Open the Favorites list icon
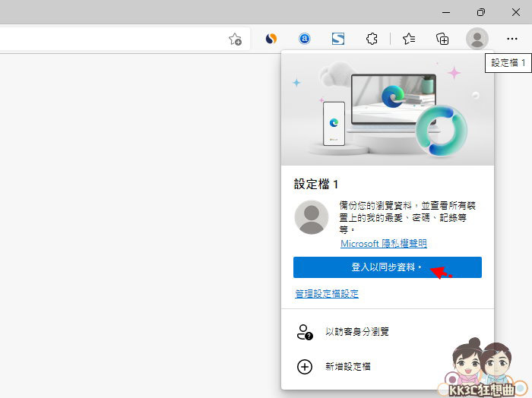532x398 pixels. pos(409,39)
